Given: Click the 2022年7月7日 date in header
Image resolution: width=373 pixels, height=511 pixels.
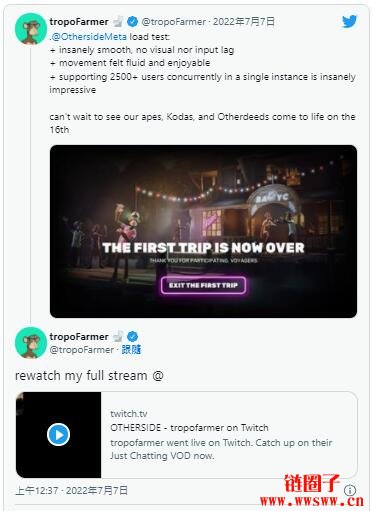Looking at the screenshot, I should click(x=244, y=22).
